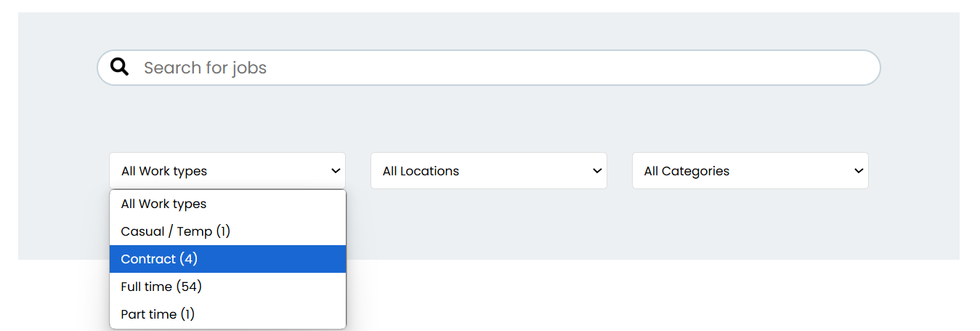Click the magnifying glass search icon
The width and height of the screenshot is (980, 331).
click(120, 68)
